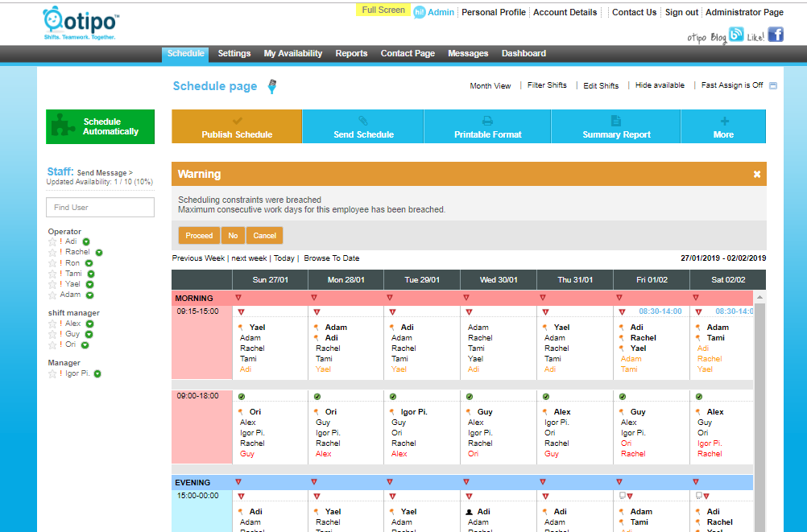Click the Find User search field

coord(100,208)
